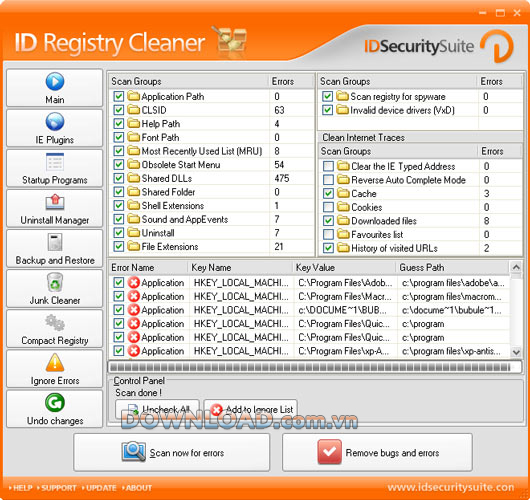Click the ID Registry Cleaner logo icon
Image resolution: width=530 pixels, height=500 pixels.
coord(231,41)
